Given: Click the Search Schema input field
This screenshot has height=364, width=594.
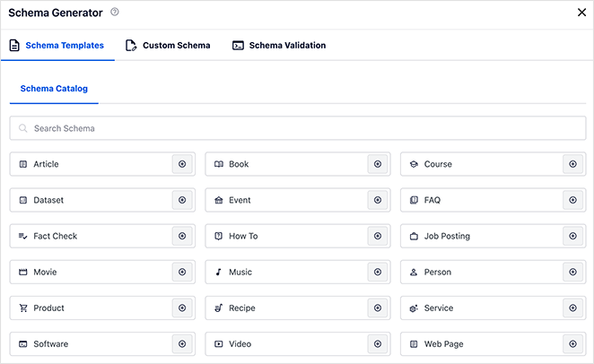Looking at the screenshot, I should [x=296, y=128].
